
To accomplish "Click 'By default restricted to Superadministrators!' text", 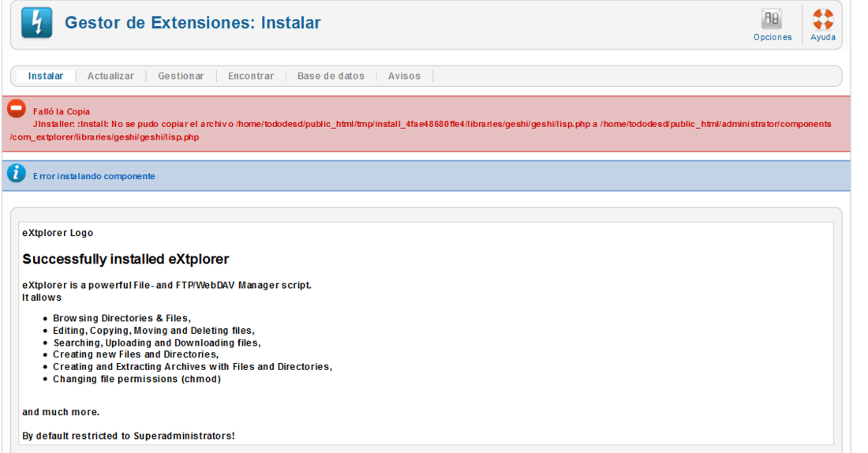I will [x=129, y=436].
